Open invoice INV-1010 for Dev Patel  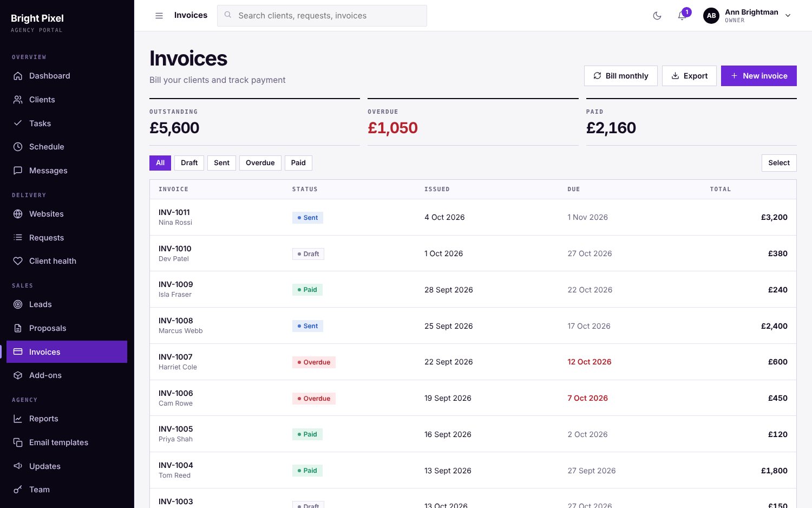coord(473,253)
